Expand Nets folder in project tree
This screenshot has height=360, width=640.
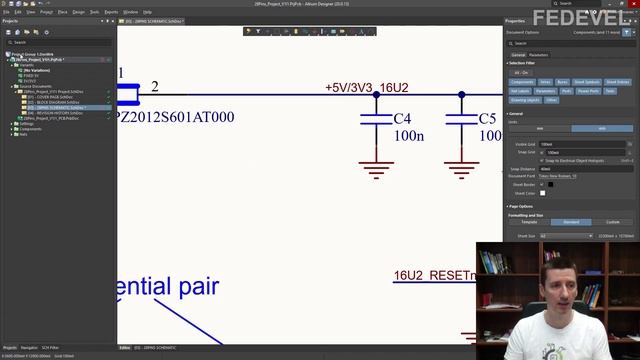(x=12, y=134)
